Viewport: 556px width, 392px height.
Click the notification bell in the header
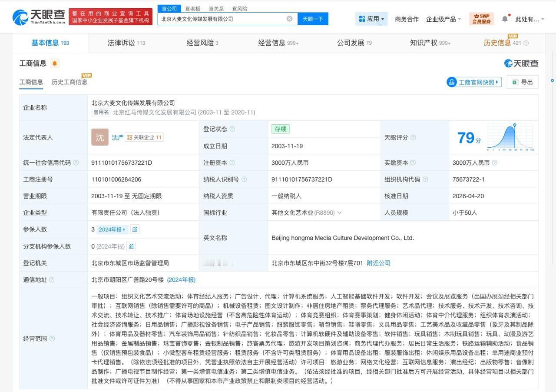[505, 19]
